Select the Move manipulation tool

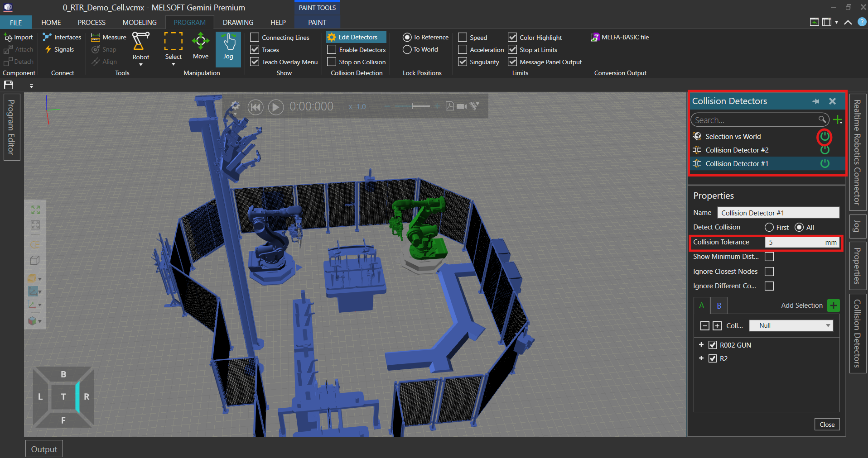(200, 47)
